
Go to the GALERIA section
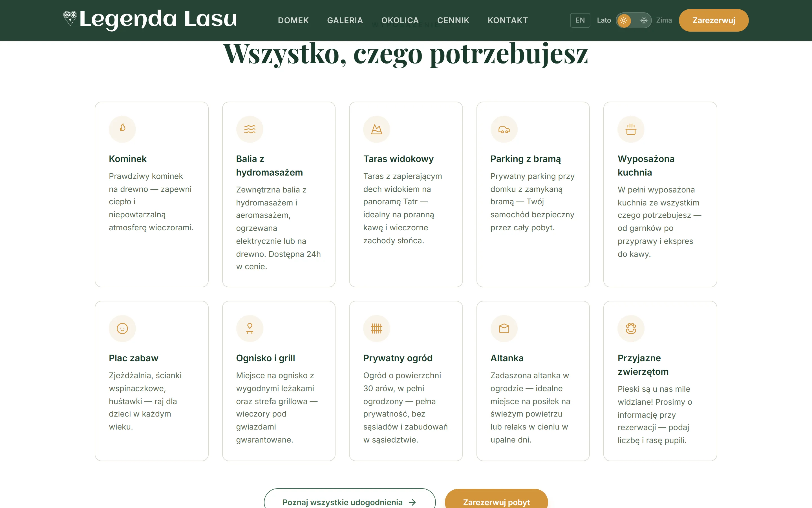(345, 20)
